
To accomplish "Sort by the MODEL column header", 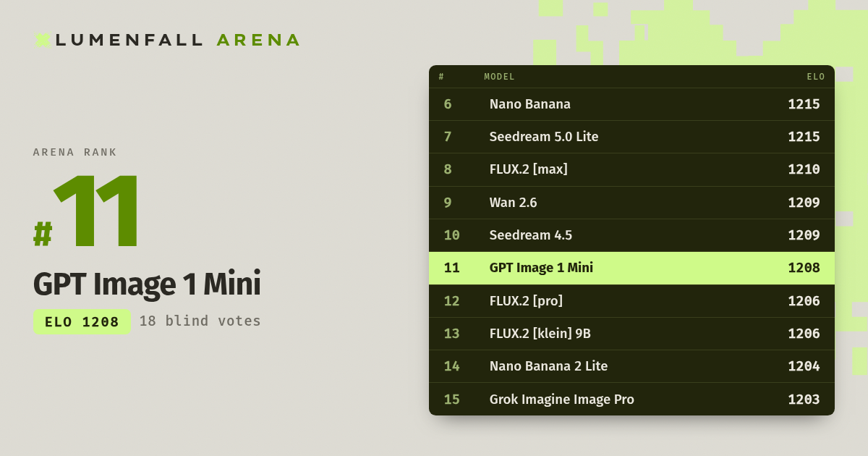I will pyautogui.click(x=499, y=77).
